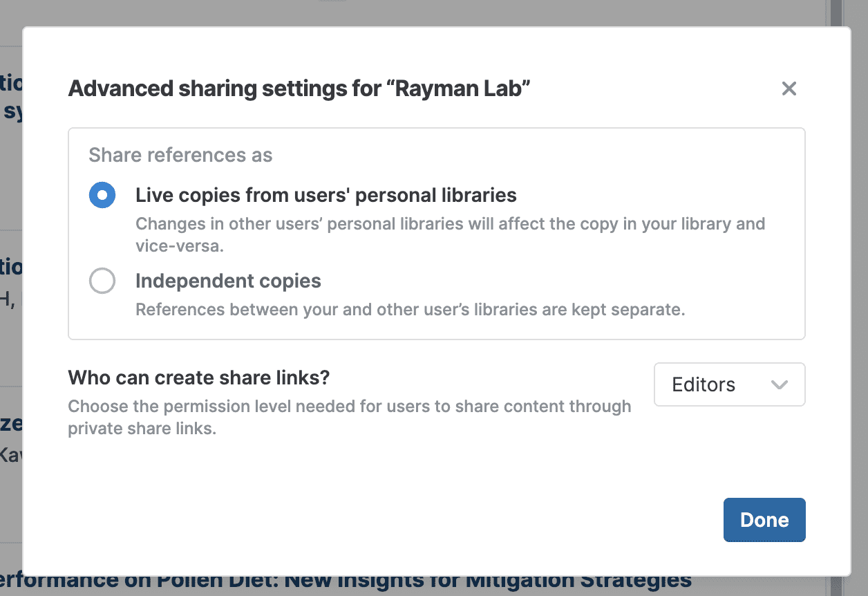The image size is (868, 596).
Task: Close the advanced sharing settings dialog
Action: pos(789,89)
